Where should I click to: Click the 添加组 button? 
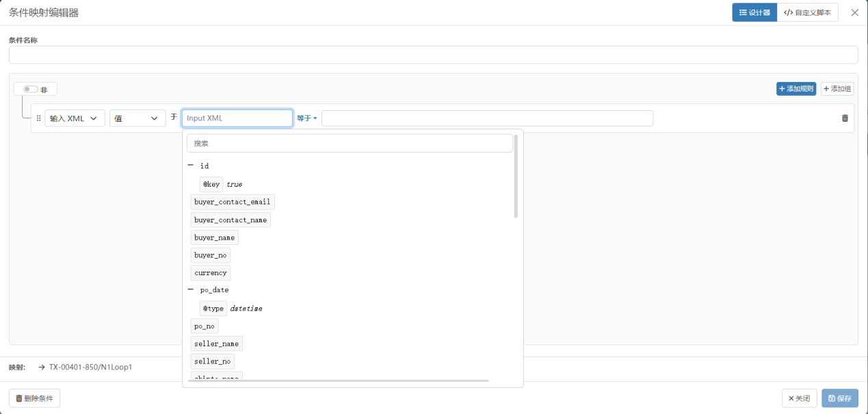(837, 89)
